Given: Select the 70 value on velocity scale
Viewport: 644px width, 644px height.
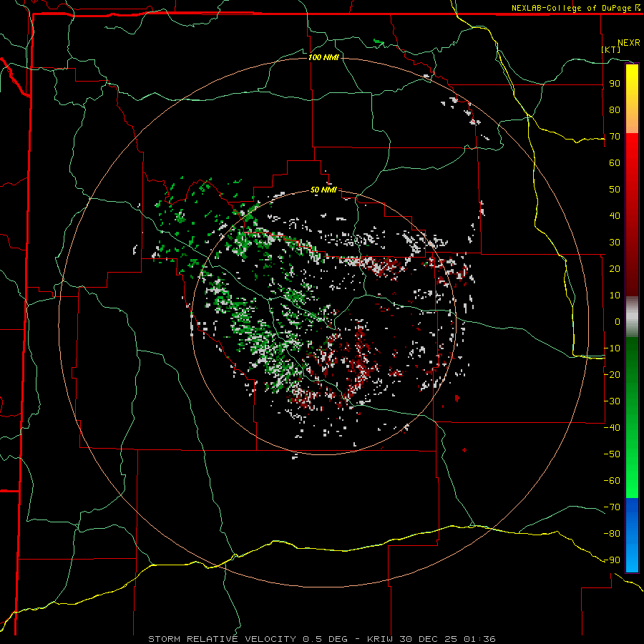Looking at the screenshot, I should click(x=615, y=137).
